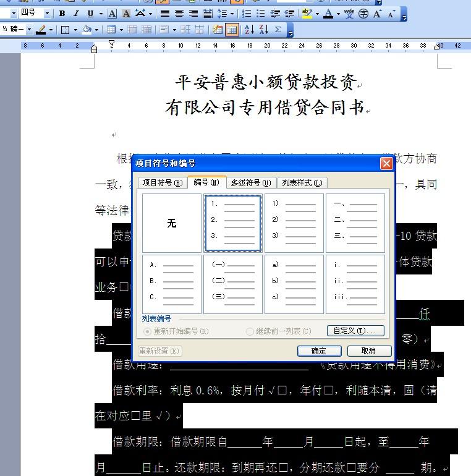Click the character scaling icon
471x476 pixels.
click(x=140, y=14)
